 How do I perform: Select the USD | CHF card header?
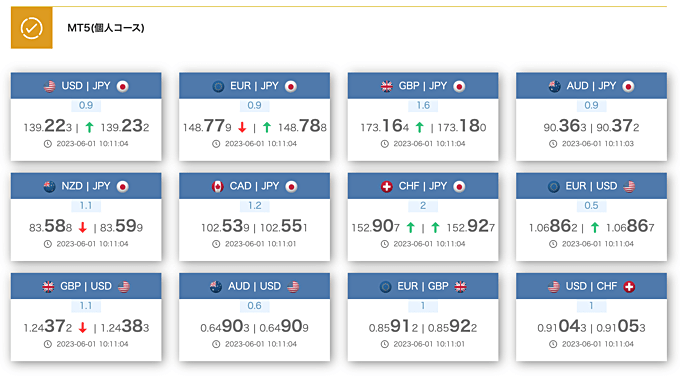592,286
